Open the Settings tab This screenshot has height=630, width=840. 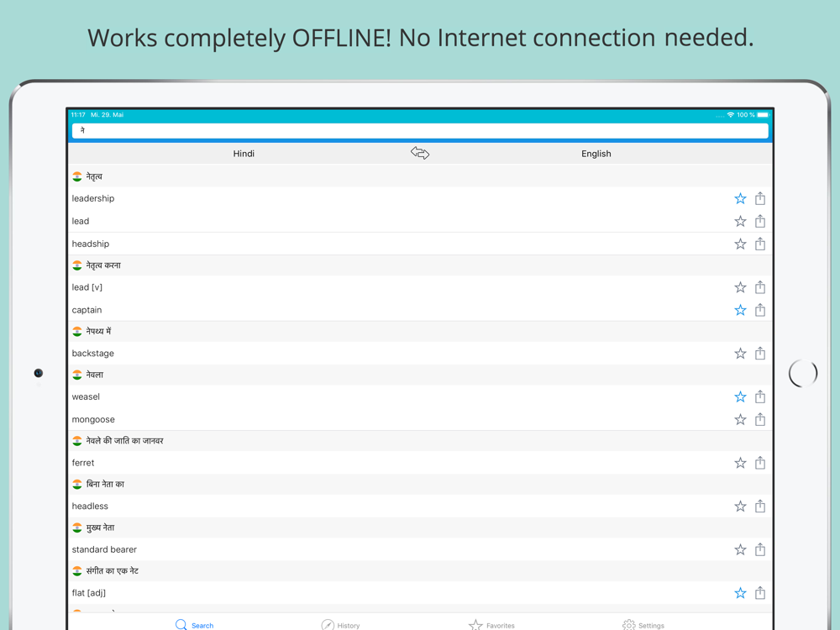pos(643,625)
